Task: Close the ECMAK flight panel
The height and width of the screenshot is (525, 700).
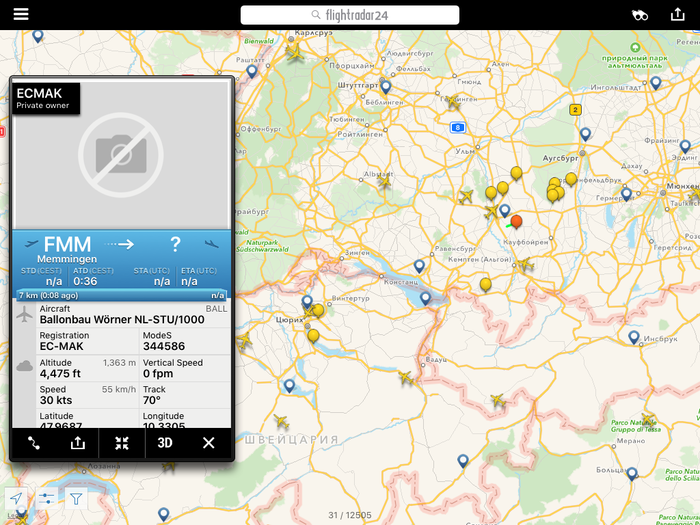Action: tap(208, 443)
